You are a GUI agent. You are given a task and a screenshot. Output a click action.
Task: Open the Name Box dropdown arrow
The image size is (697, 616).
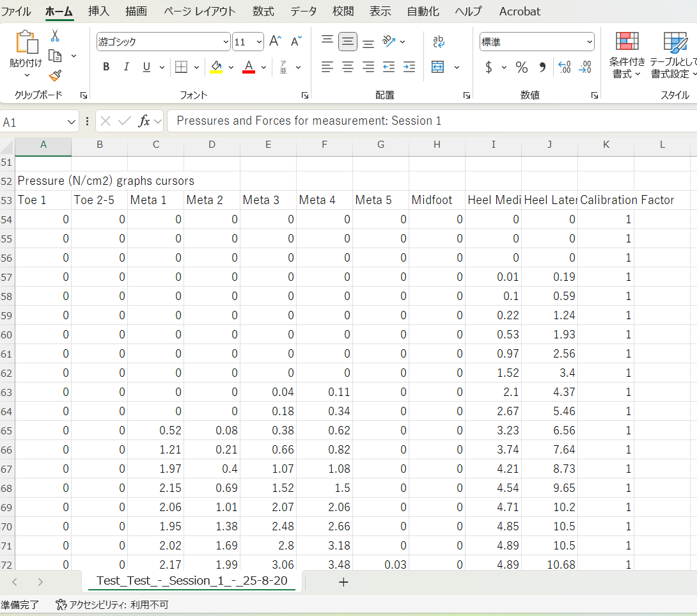point(72,122)
